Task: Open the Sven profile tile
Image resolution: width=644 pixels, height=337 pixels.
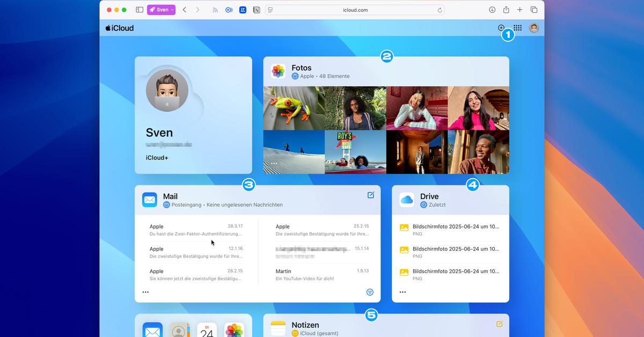Action: (193, 115)
